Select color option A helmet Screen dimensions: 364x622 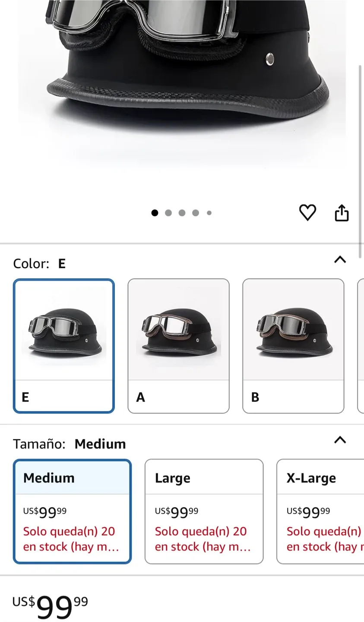[x=178, y=346]
